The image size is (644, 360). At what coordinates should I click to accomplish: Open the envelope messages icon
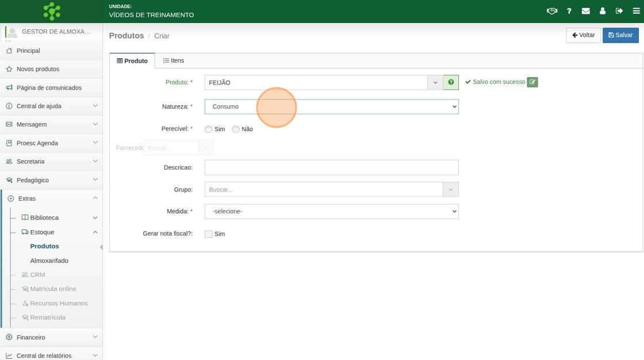click(586, 11)
